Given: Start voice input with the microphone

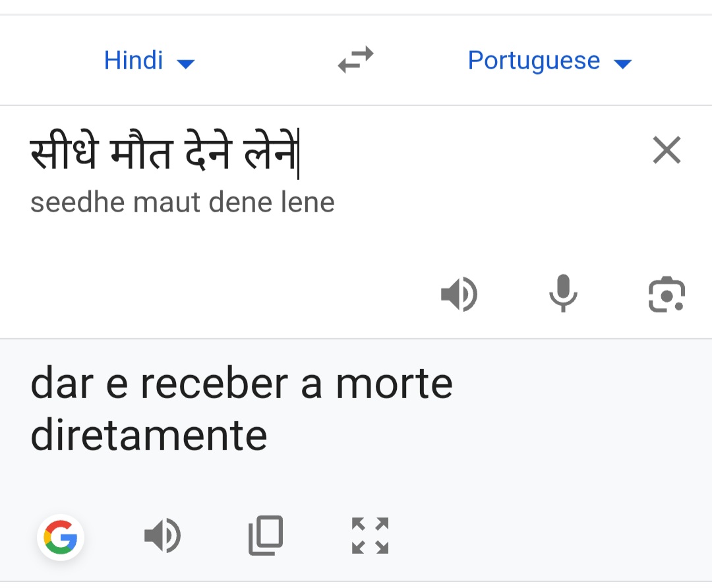Looking at the screenshot, I should pyautogui.click(x=563, y=294).
